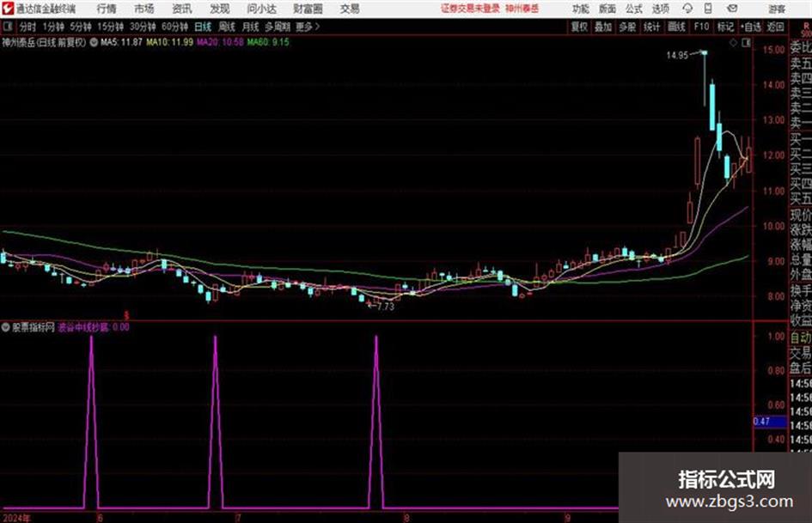Switch to the 1分钟 period tab
The image size is (812, 523).
click(x=53, y=27)
